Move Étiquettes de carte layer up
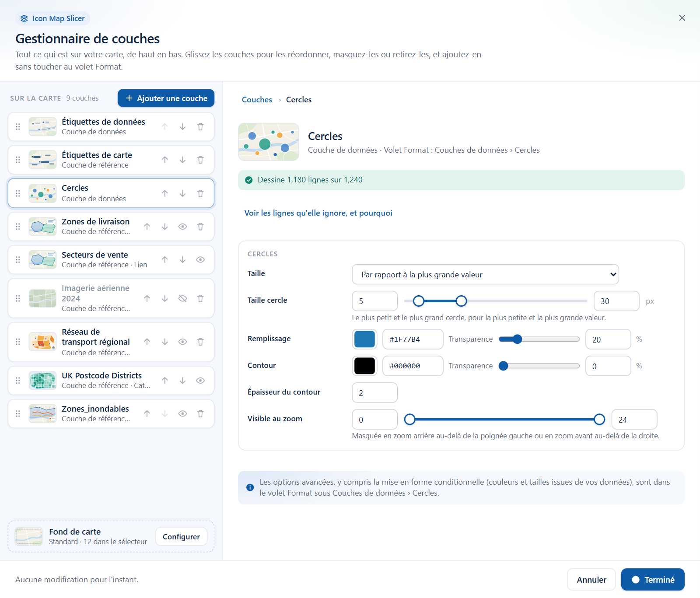The height and width of the screenshot is (598, 700). tap(165, 160)
